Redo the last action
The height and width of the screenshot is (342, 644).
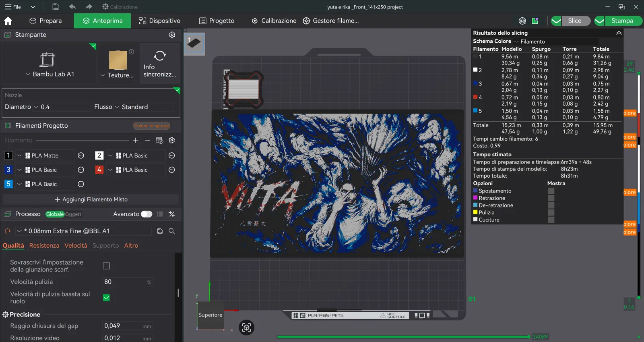point(89,7)
